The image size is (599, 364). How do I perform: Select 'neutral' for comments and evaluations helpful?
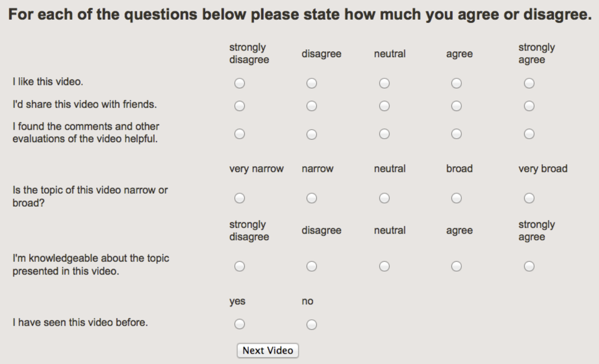click(x=384, y=134)
